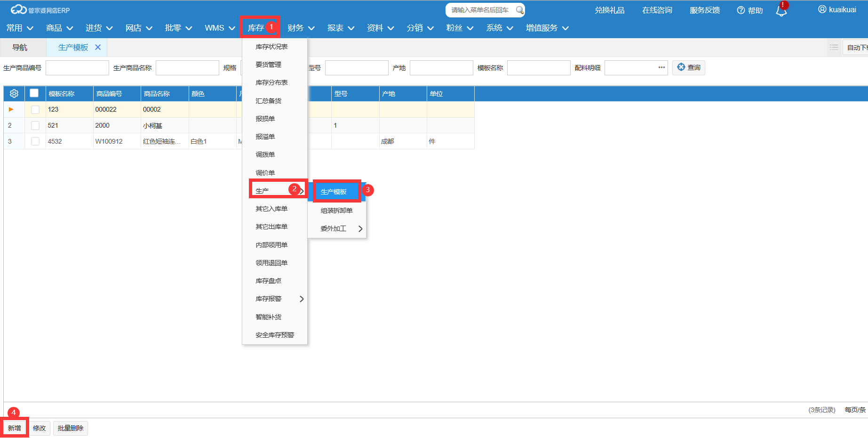Image resolution: width=868 pixels, height=438 pixels.
Task: Open the tab list icon beside 自动下载
Action: (834, 47)
